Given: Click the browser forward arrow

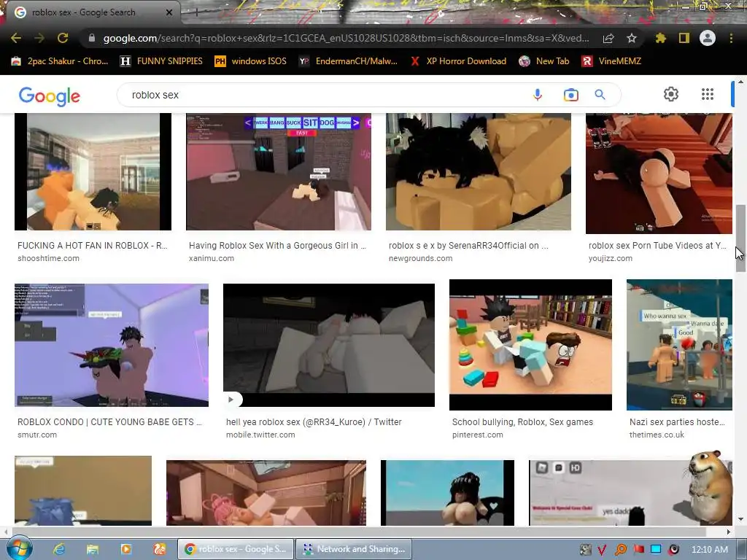Looking at the screenshot, I should pyautogui.click(x=39, y=38).
